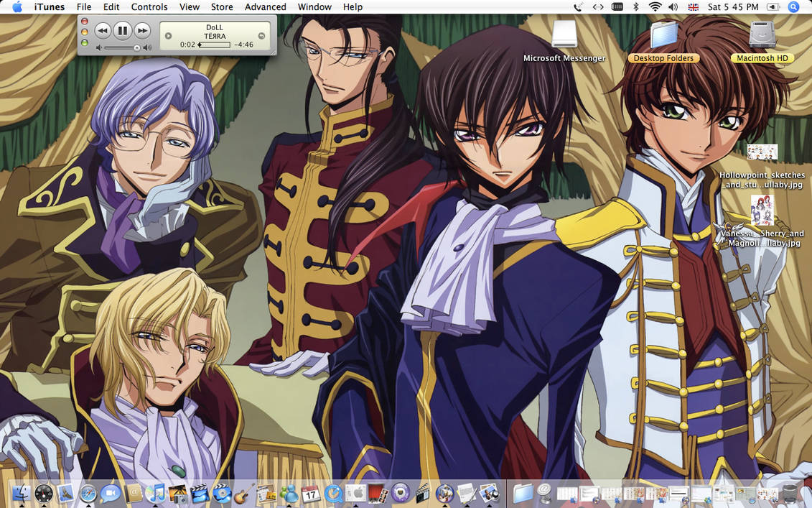The height and width of the screenshot is (508, 812).
Task: Open Address Book from the Dock
Action: pyautogui.click(x=133, y=492)
